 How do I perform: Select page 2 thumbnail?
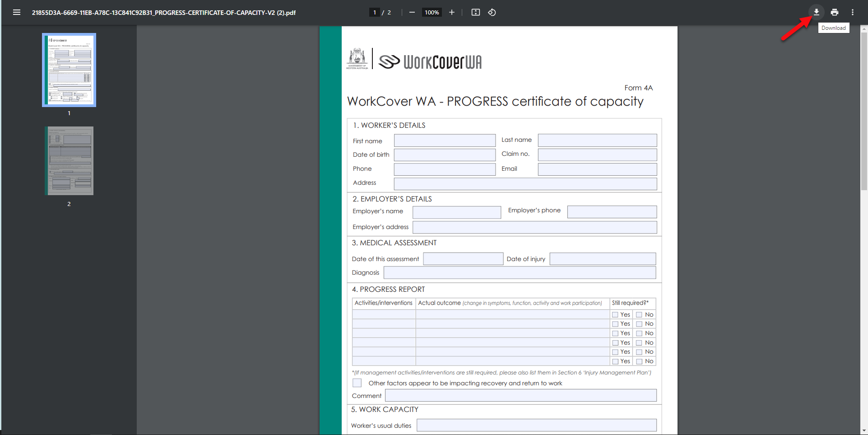point(69,161)
